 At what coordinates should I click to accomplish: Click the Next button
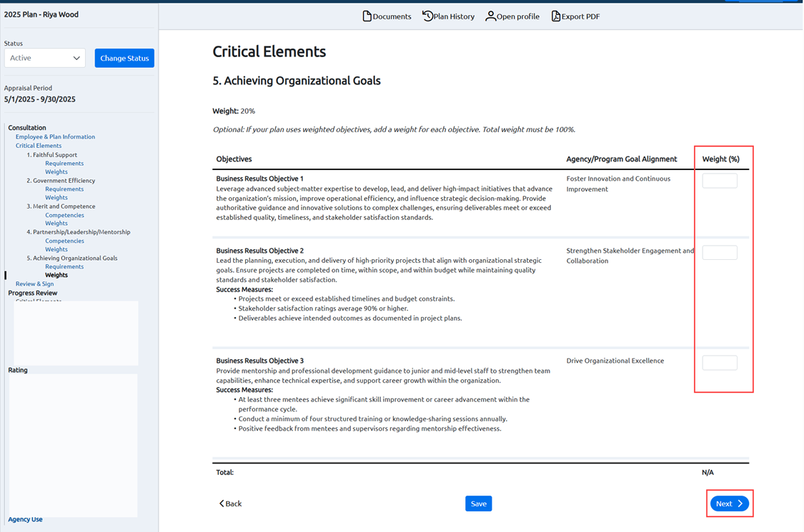[x=729, y=504]
